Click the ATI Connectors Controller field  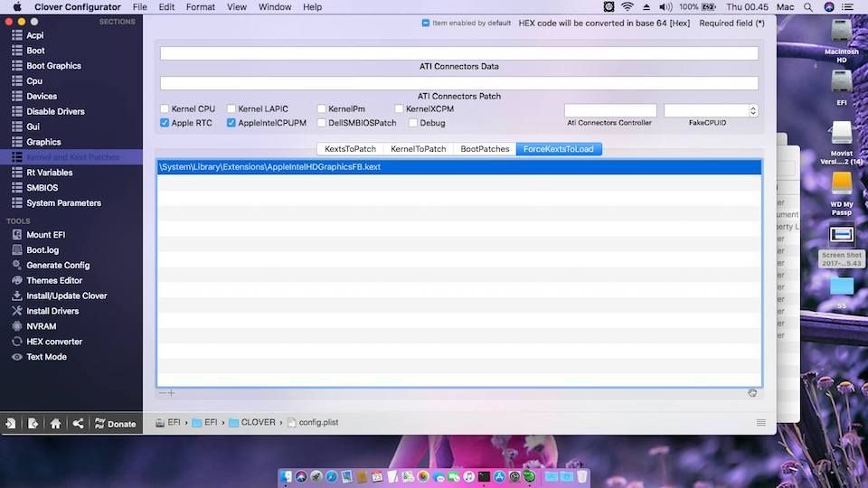point(610,110)
